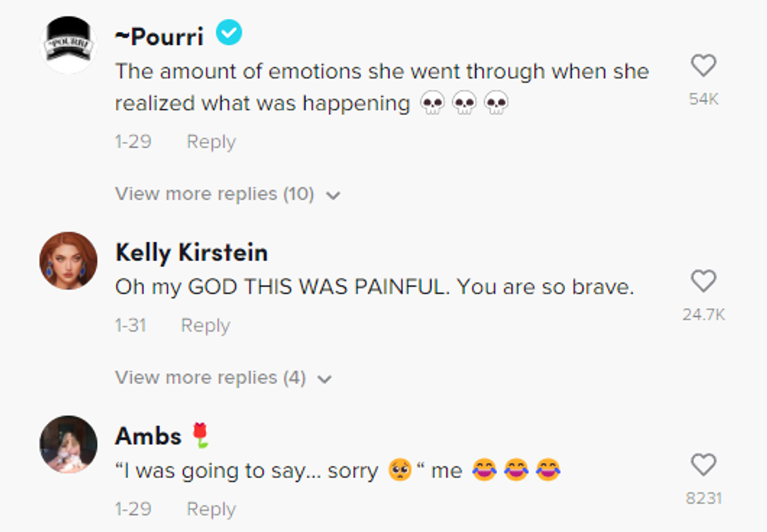Open the Ambs username link
The height and width of the screenshot is (532, 767).
tap(148, 436)
